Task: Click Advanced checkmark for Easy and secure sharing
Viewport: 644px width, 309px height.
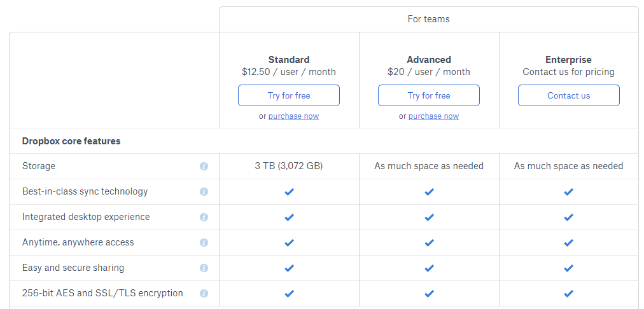Action: click(429, 268)
